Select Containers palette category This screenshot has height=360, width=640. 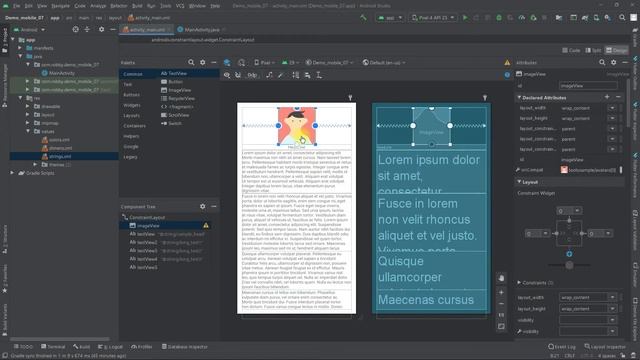(134, 126)
